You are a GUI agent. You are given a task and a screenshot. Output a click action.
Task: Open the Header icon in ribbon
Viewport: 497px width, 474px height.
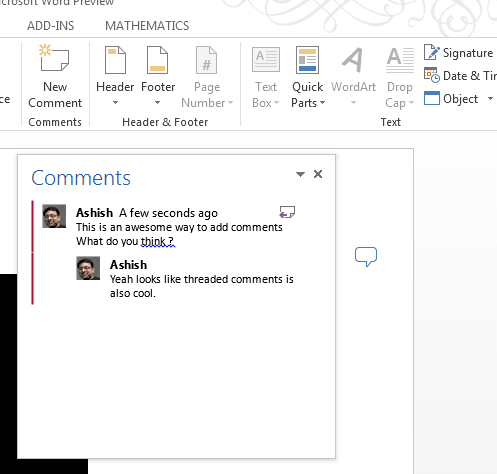coord(115,60)
